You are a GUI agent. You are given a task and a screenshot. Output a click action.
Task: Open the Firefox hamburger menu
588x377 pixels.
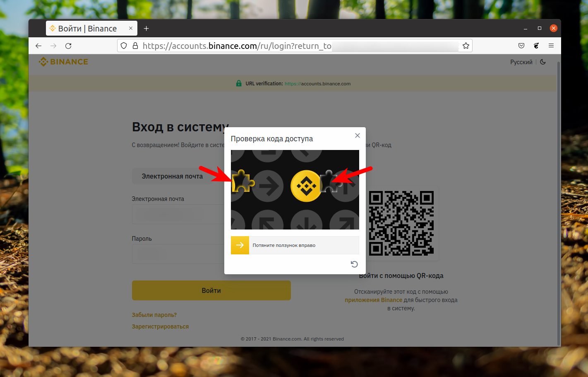tap(551, 46)
